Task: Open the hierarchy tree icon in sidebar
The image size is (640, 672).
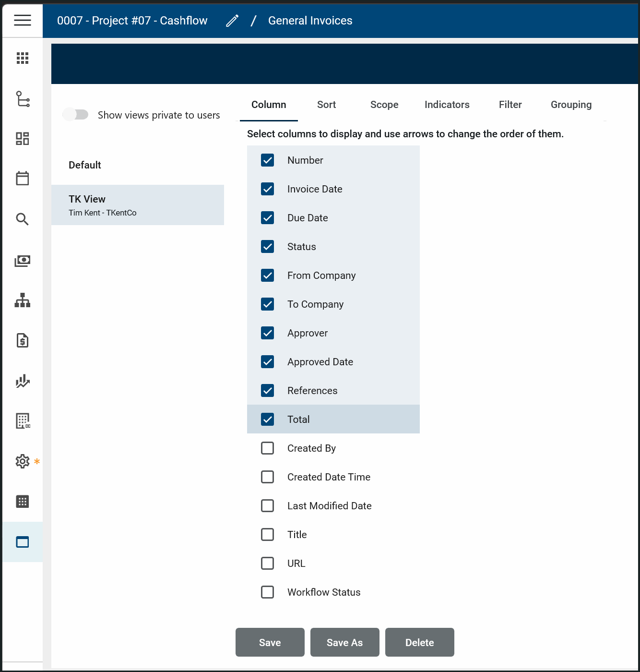Action: click(23, 99)
